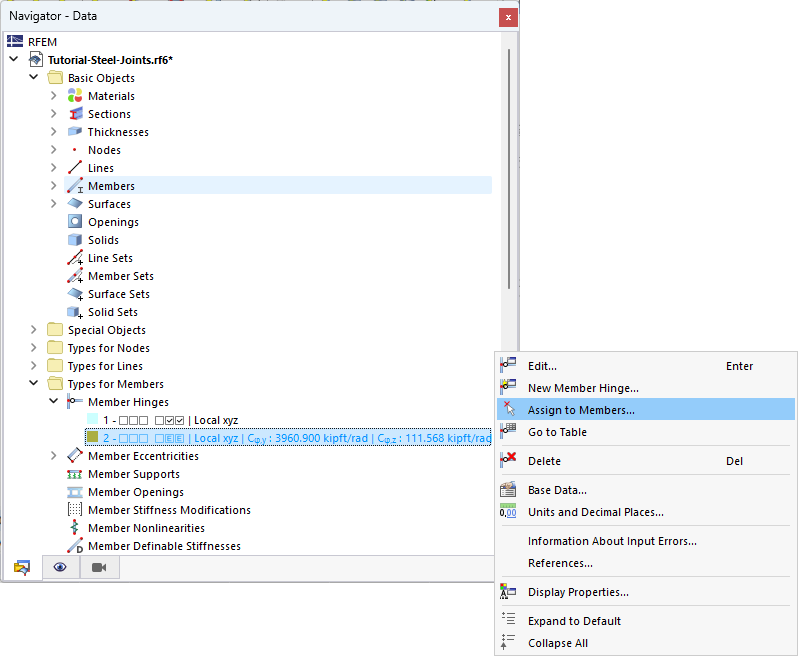Click the Member Openings icon
Viewport: 798px width, 656px height.
(75, 492)
